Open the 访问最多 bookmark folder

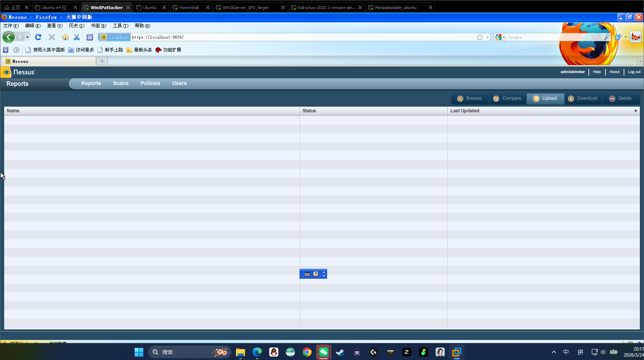(81, 50)
